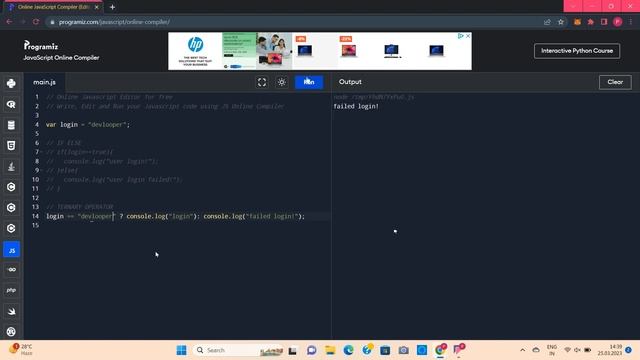Run the JavaScript code
The width and height of the screenshot is (640, 360).
[x=309, y=82]
